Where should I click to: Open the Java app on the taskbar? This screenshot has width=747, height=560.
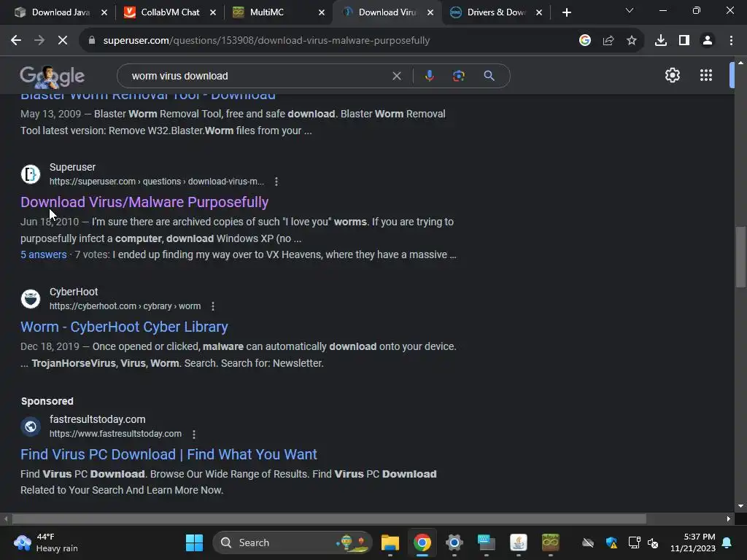coord(519,542)
